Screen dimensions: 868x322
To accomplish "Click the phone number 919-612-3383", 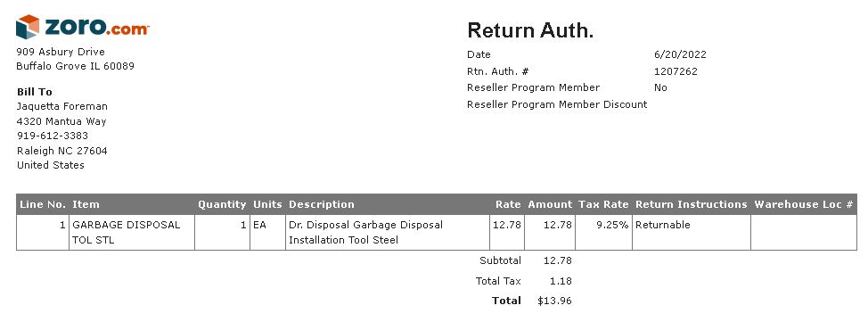I will pos(53,136).
